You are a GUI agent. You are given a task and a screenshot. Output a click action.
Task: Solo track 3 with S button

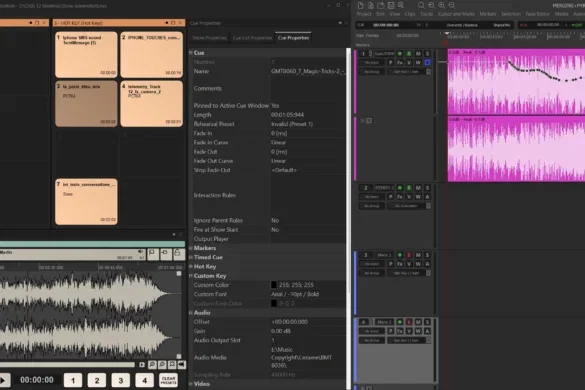point(428,255)
